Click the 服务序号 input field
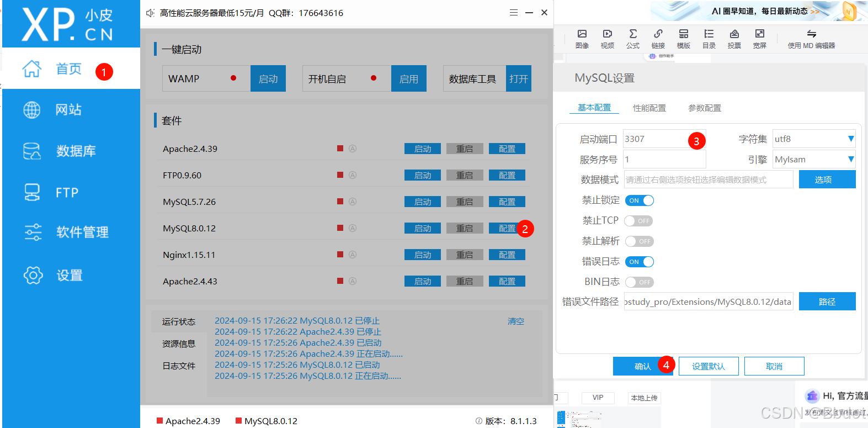This screenshot has width=868, height=428. coord(664,159)
